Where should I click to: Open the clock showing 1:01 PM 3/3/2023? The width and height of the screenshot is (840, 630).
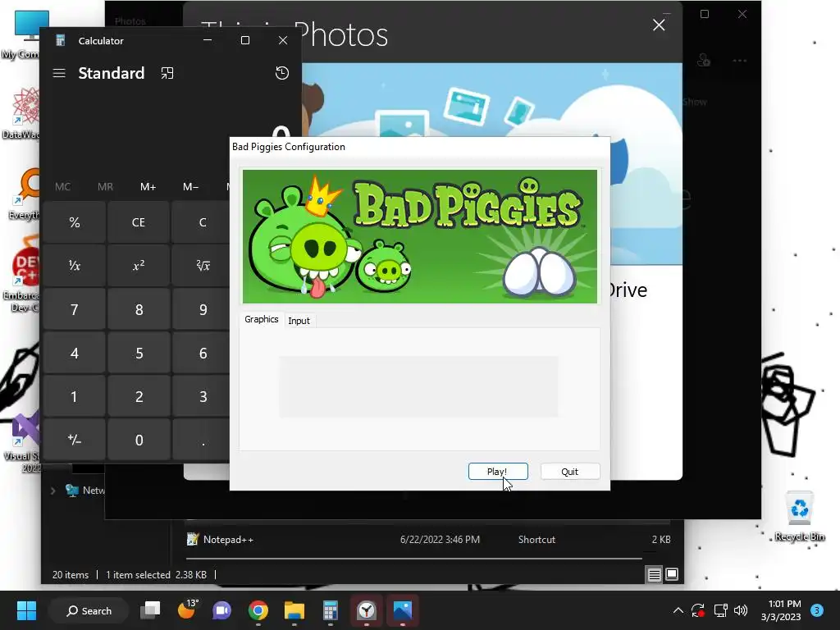pos(781,610)
